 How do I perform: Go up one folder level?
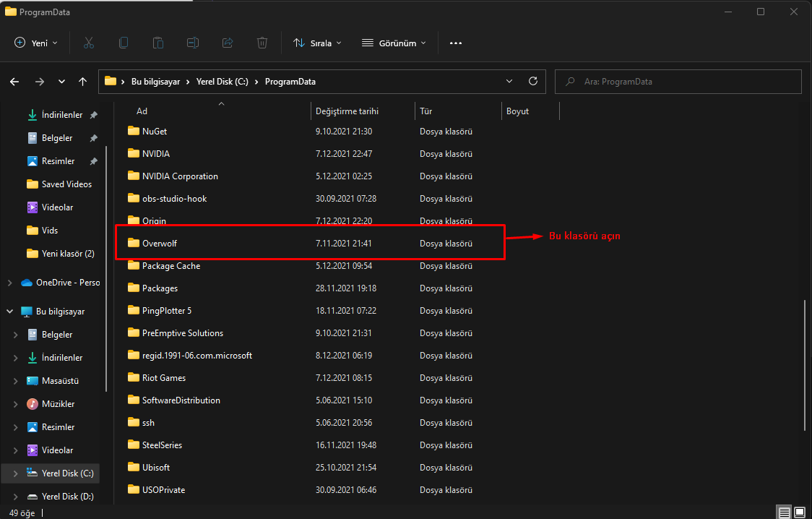click(83, 82)
